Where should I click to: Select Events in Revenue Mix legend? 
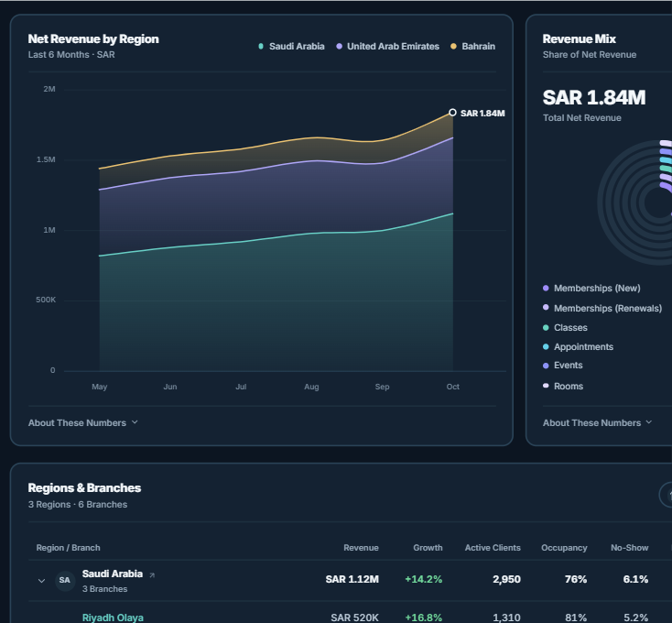click(563, 366)
